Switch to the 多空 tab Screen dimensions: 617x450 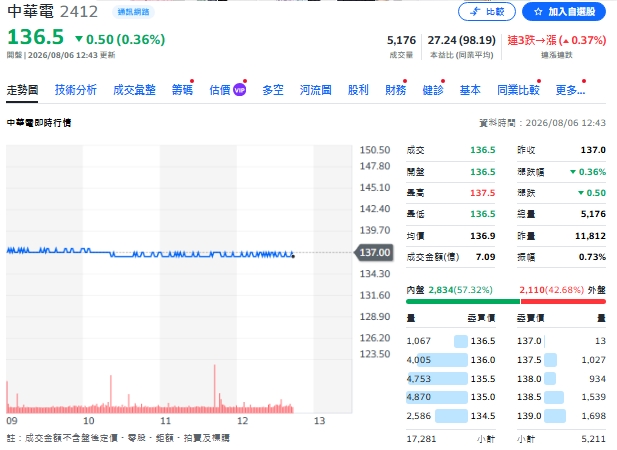(273, 90)
